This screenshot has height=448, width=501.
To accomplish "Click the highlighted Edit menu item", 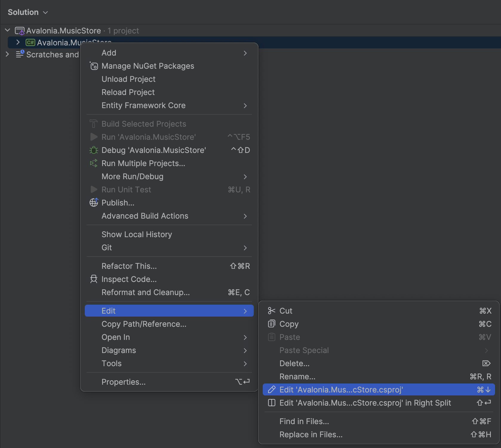I will point(169,311).
